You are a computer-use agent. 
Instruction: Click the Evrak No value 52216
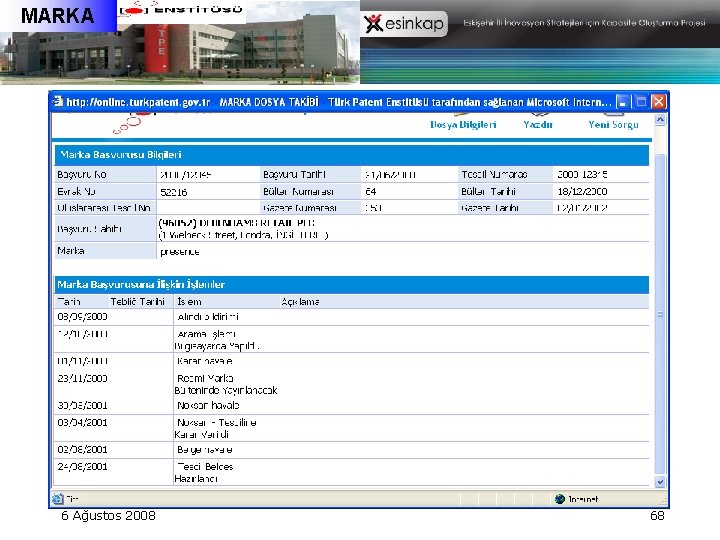[x=174, y=192]
